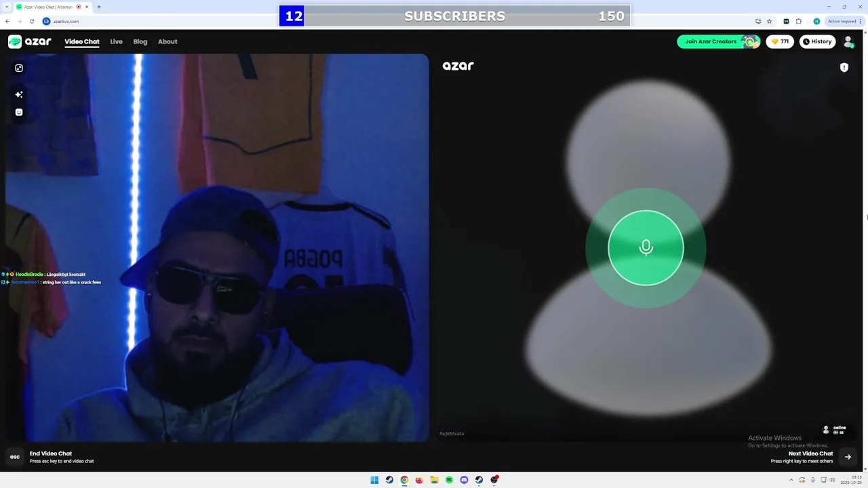Open the Video Chat tab
The height and width of the screenshot is (488, 868).
point(82,41)
